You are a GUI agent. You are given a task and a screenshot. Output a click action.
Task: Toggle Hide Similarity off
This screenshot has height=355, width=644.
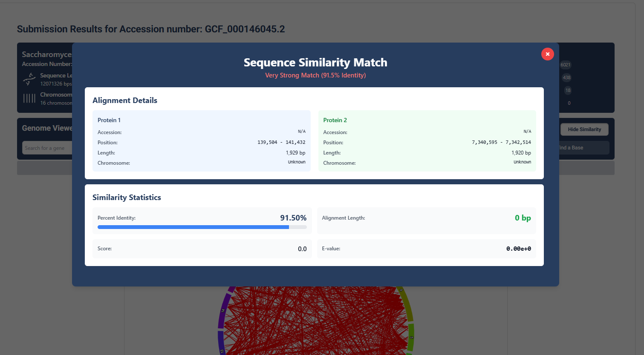click(584, 129)
